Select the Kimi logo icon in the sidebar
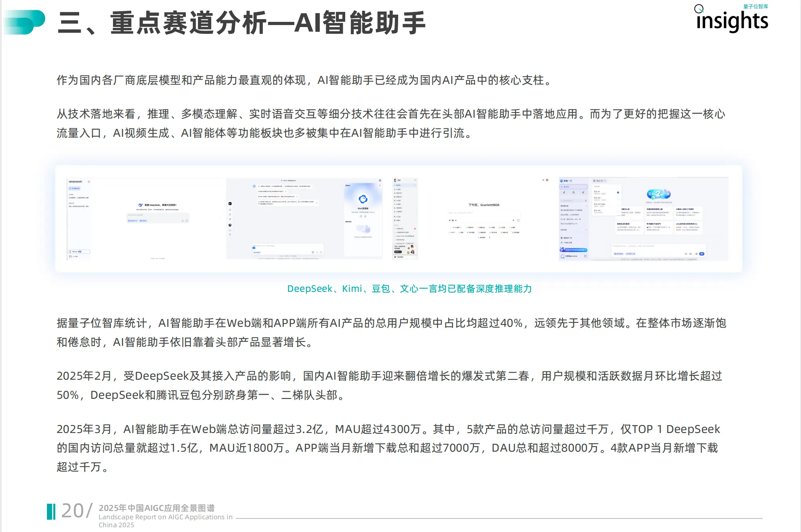 click(230, 204)
